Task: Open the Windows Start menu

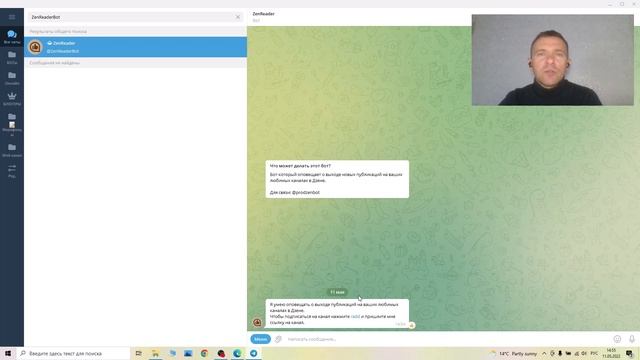Action: coord(8,353)
